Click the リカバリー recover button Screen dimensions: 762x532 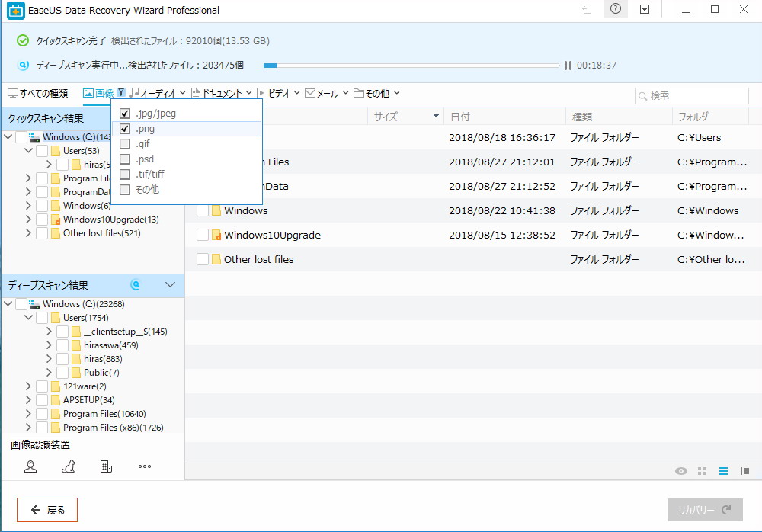point(705,510)
